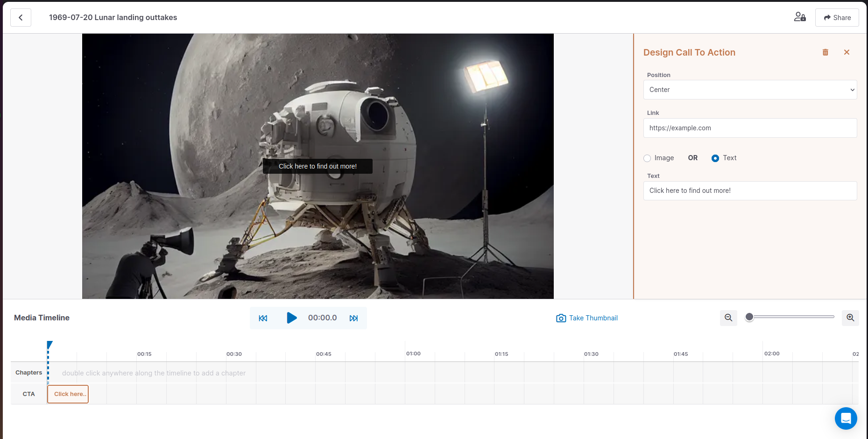
Task: Open the user access lock icon
Action: 800,17
